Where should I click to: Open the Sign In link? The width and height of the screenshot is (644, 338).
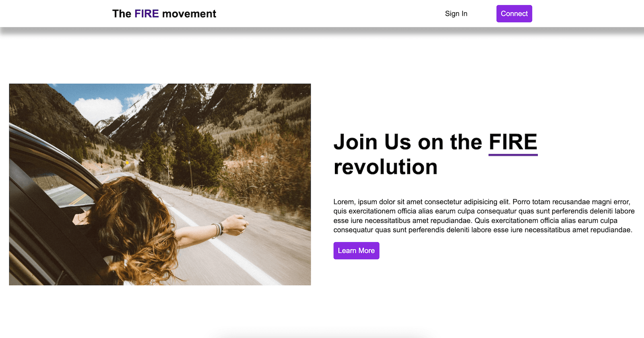point(456,14)
